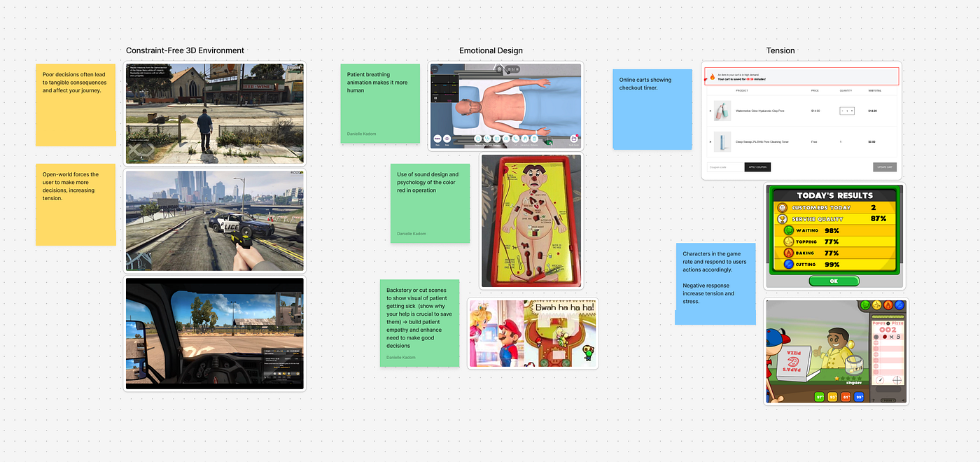Click the Customers Today badge icon
The image size is (980, 462).
pyautogui.click(x=782, y=207)
